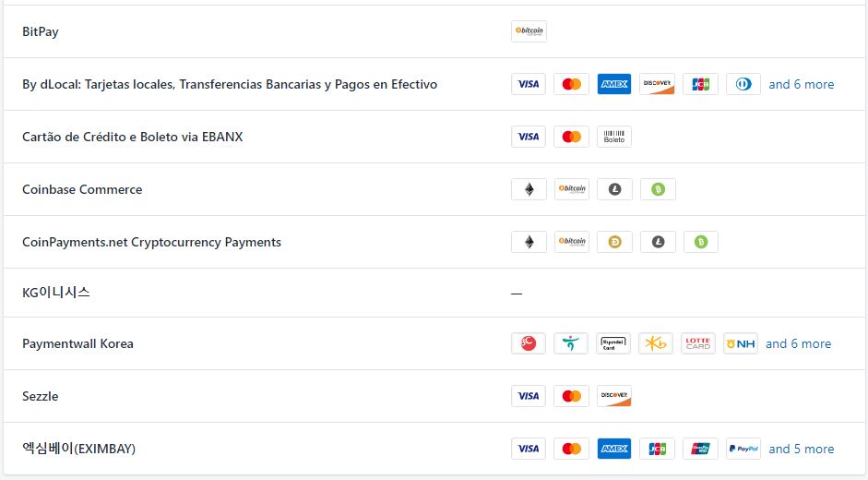Show 6 more methods for Paymentwall Korea
Viewport: 868px width, 480px height.
798,343
